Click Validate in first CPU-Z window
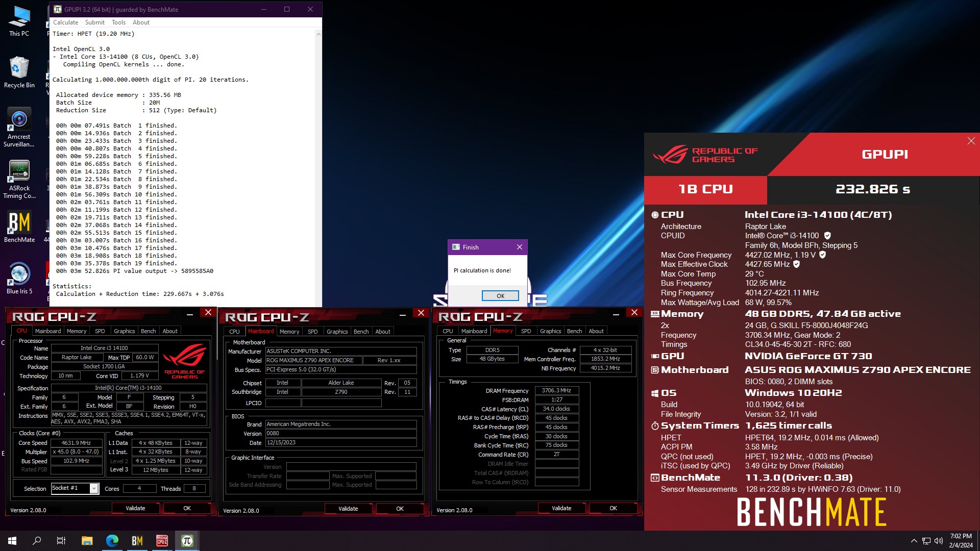 tap(135, 508)
